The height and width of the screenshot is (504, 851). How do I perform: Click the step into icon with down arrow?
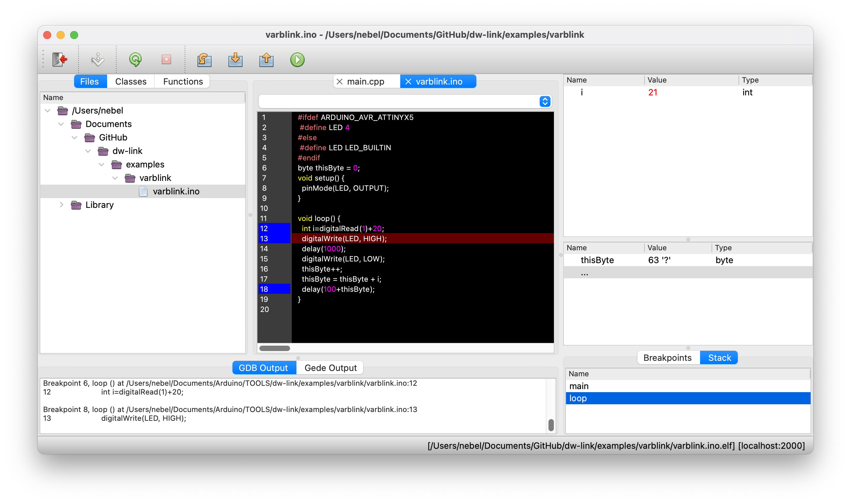click(235, 60)
